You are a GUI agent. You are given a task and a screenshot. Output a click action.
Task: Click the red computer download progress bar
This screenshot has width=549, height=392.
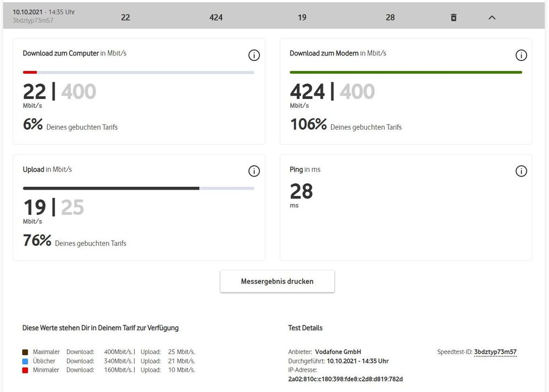pyautogui.click(x=30, y=72)
